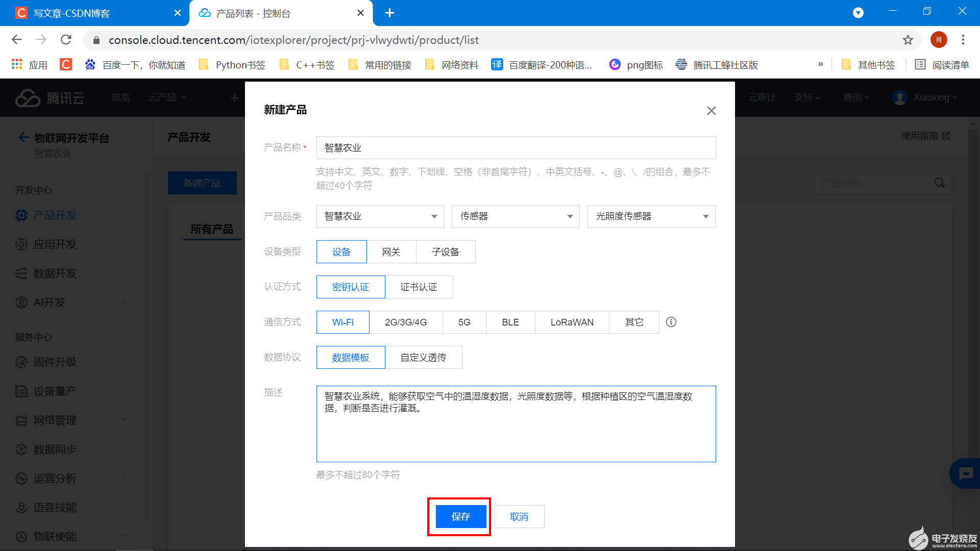Switch to 写文章-CSDN博客 browser tab
This screenshot has height=551, width=980.
[x=71, y=13]
